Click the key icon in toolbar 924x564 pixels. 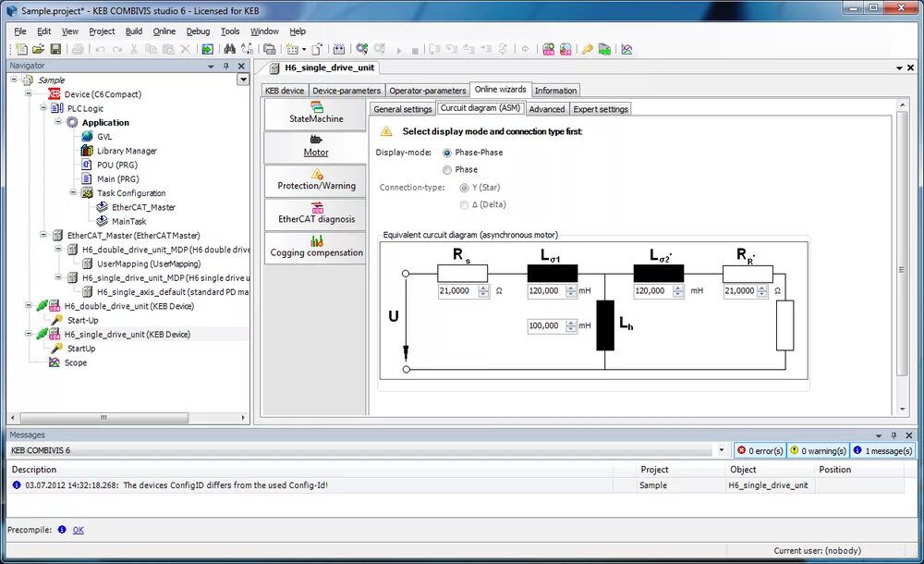(588, 49)
